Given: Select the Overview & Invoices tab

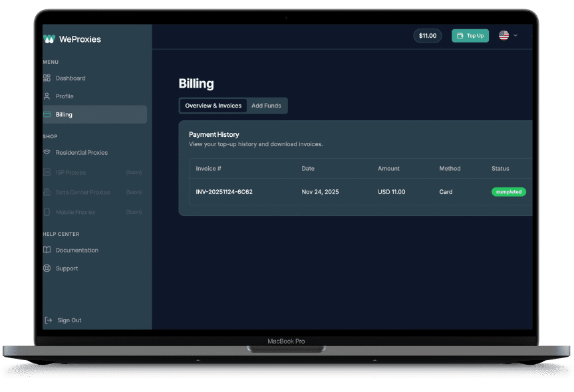Looking at the screenshot, I should (x=212, y=105).
